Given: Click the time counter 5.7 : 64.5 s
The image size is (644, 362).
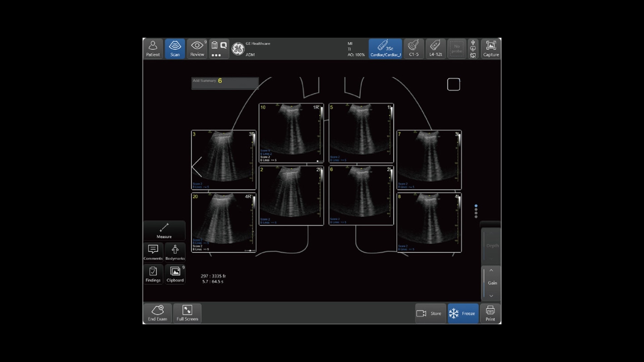Looking at the screenshot, I should click(x=213, y=282).
